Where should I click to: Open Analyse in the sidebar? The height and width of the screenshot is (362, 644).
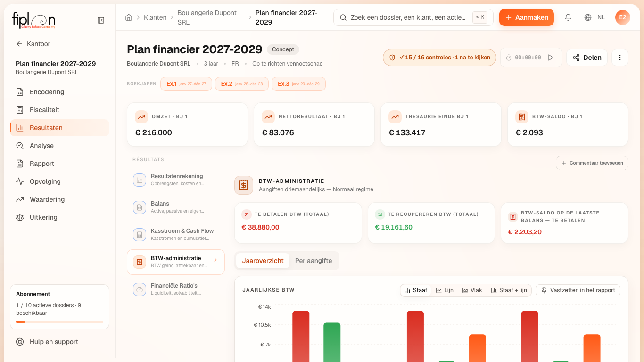[59, 146]
